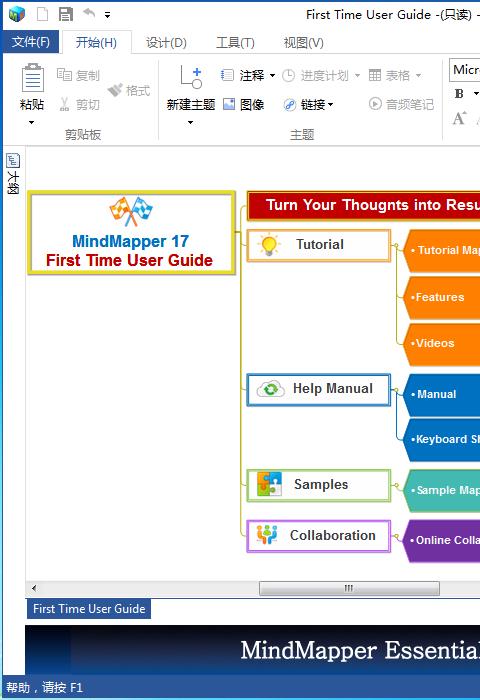480x700 pixels.
Task: Click the 剪切 cut button
Action: coord(79,104)
